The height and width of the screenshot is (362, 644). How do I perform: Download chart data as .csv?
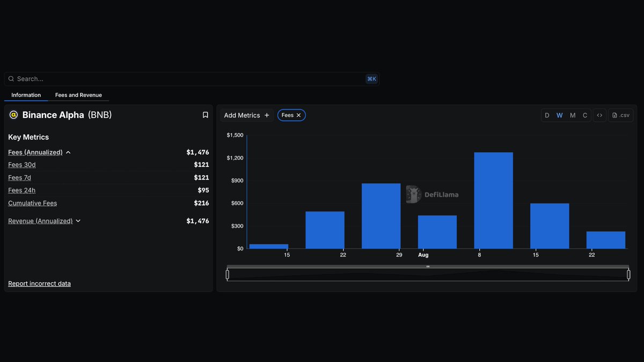(x=621, y=115)
